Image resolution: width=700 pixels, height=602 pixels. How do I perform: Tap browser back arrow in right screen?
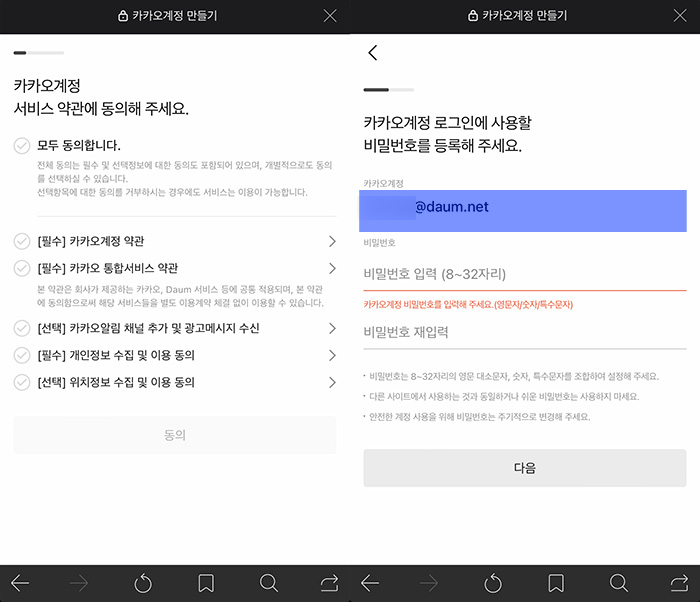click(x=370, y=583)
